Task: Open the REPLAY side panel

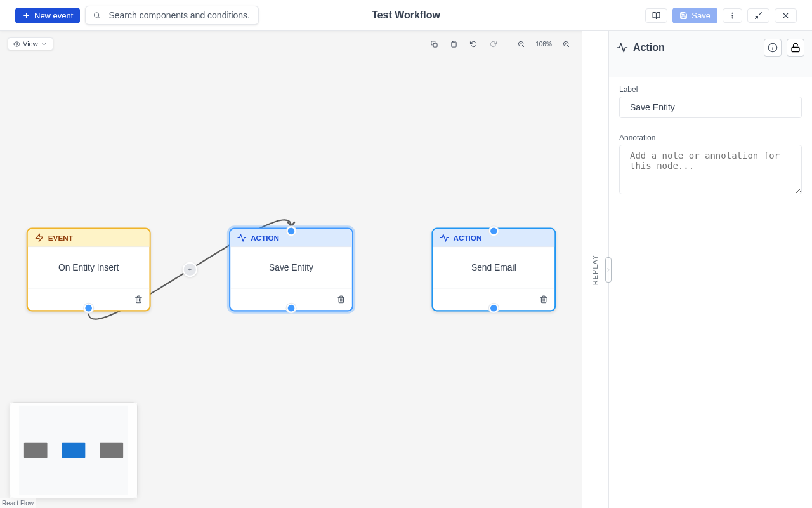Action: [594, 270]
